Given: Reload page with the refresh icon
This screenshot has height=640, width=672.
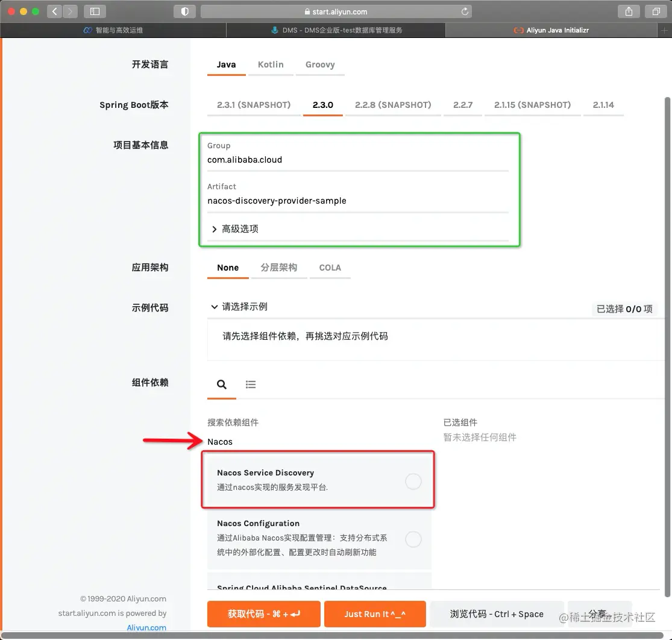Looking at the screenshot, I should point(465,11).
